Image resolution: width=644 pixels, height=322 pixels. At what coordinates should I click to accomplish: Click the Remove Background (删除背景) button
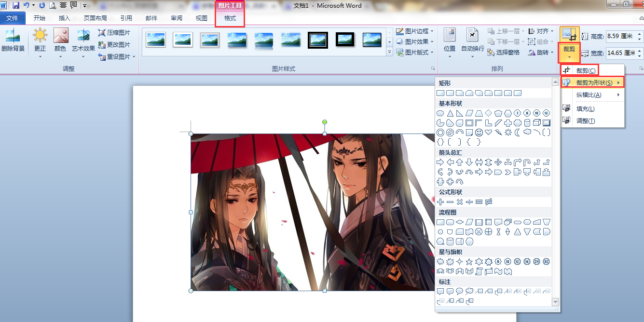(x=13, y=40)
